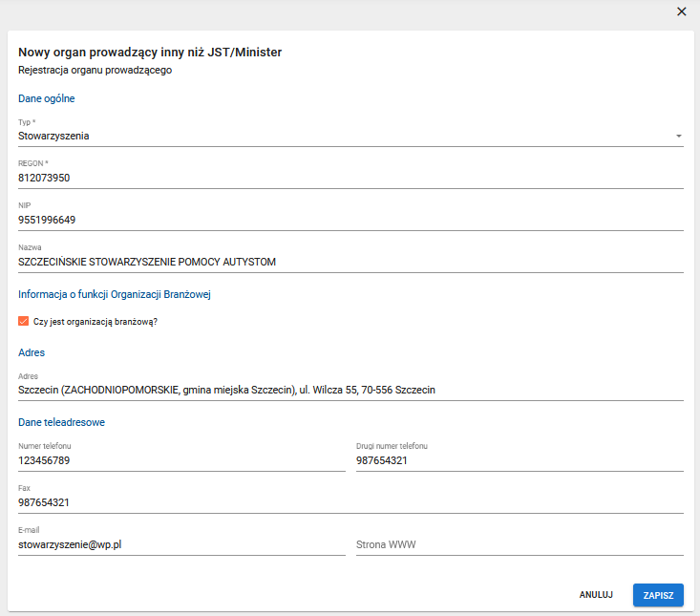Click the E-mail field

tap(180, 544)
